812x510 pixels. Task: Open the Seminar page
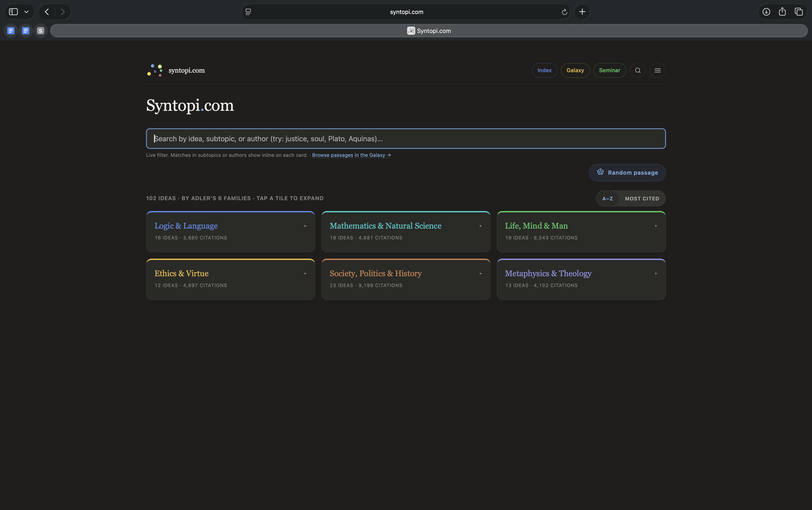[609, 70]
